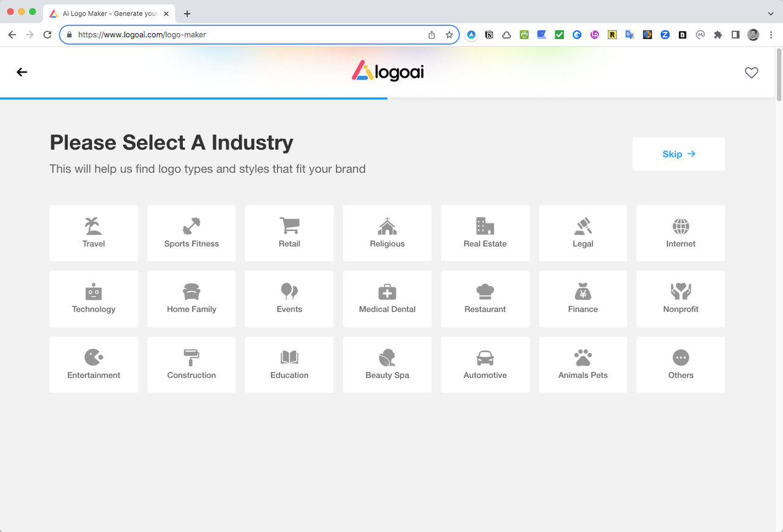Screen dimensions: 783x532
Task: Select the Entertainment industry icon
Action: coord(94,357)
